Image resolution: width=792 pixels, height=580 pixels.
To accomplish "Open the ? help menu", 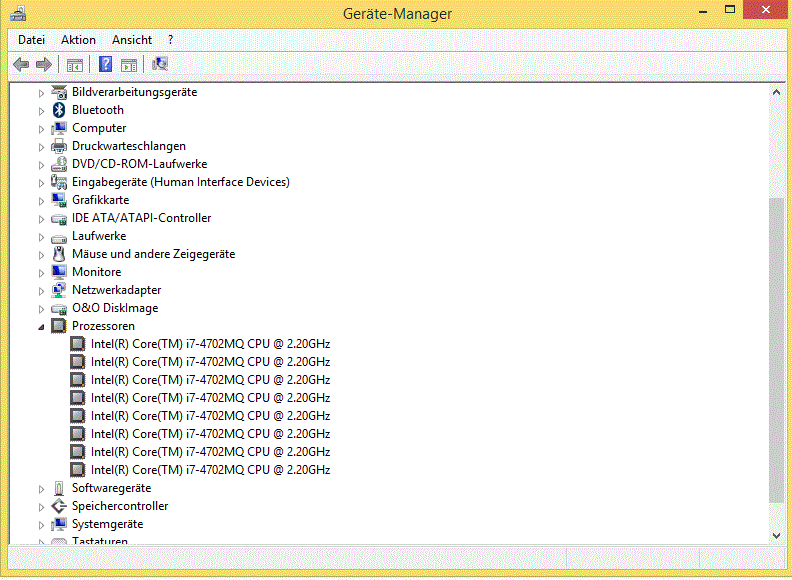I will (x=170, y=40).
